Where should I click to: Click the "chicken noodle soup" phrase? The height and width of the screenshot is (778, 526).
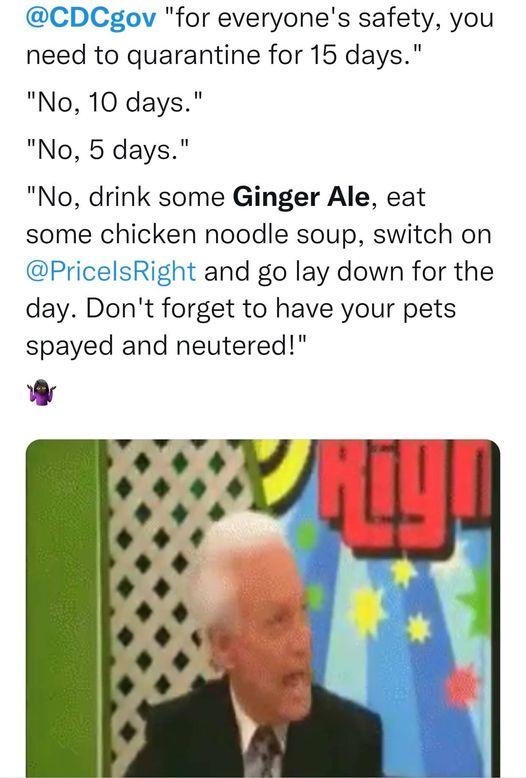[x=229, y=235]
